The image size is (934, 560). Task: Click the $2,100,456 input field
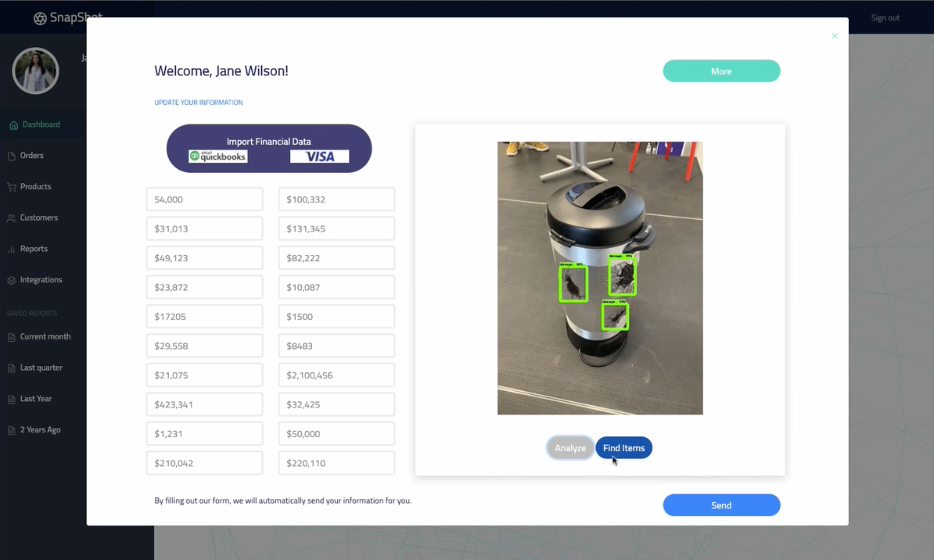(336, 375)
